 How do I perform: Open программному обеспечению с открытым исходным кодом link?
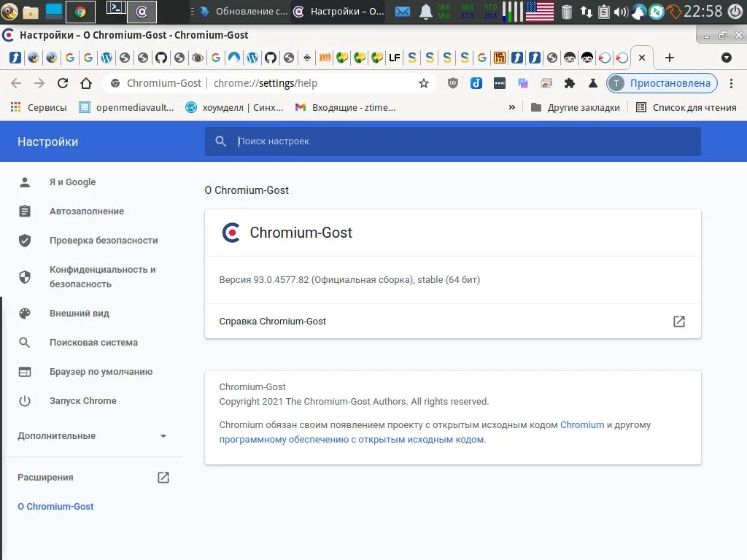tap(352, 440)
